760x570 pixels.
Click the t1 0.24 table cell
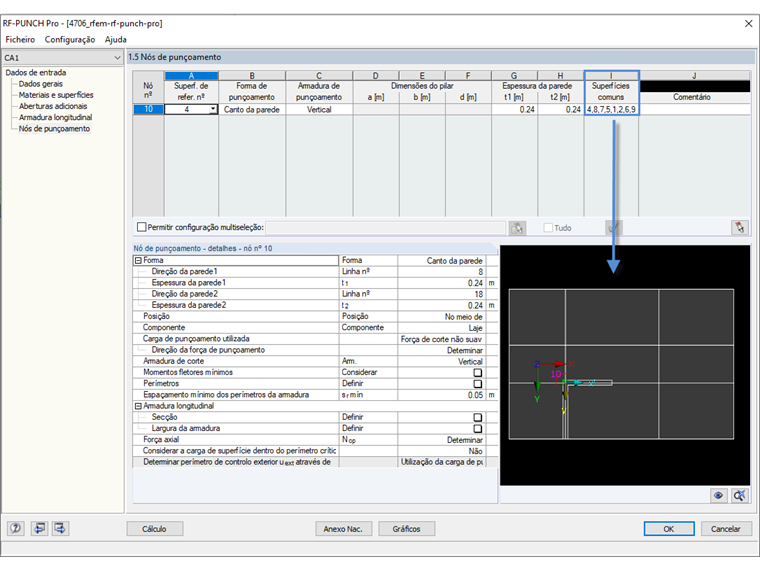pos(514,110)
